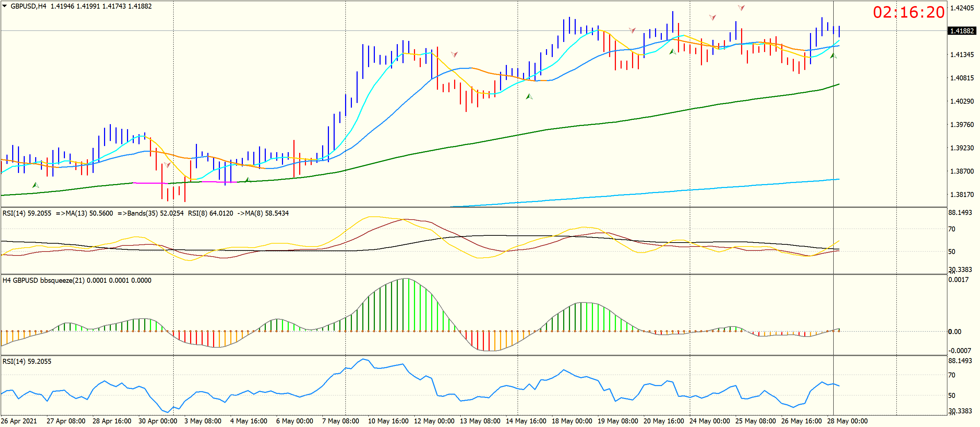Click the 10 May 16:00 time axis label
Viewport: 980px width, 427px height.
pos(388,421)
